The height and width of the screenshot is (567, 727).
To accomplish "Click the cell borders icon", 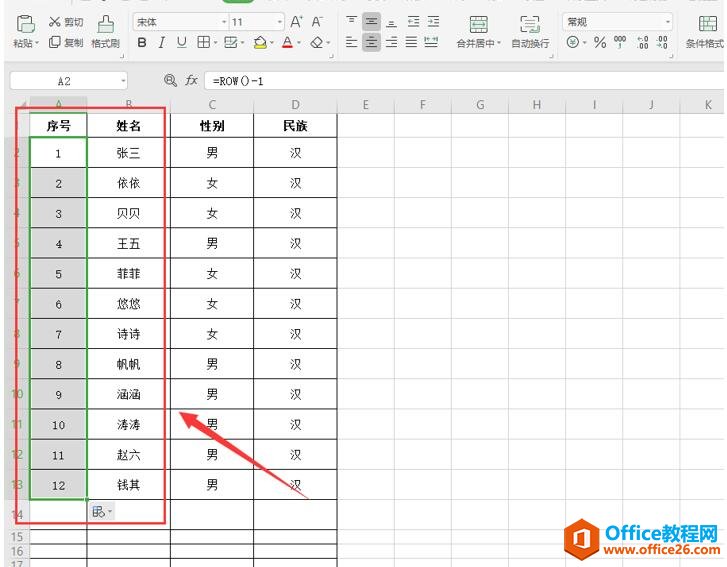I will (x=203, y=43).
